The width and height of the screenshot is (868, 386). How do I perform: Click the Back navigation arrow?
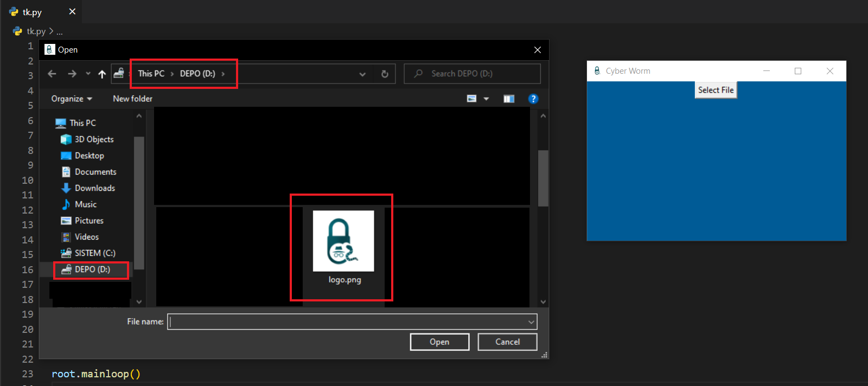coord(52,74)
